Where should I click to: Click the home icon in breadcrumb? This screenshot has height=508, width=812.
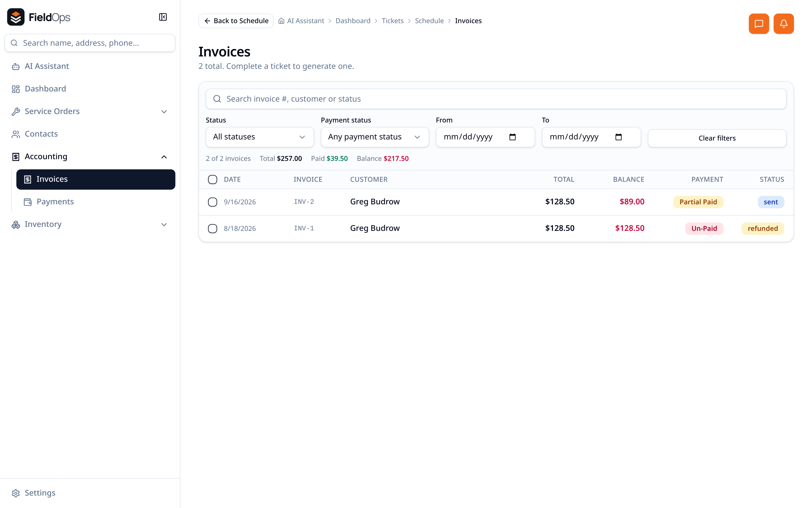(281, 21)
